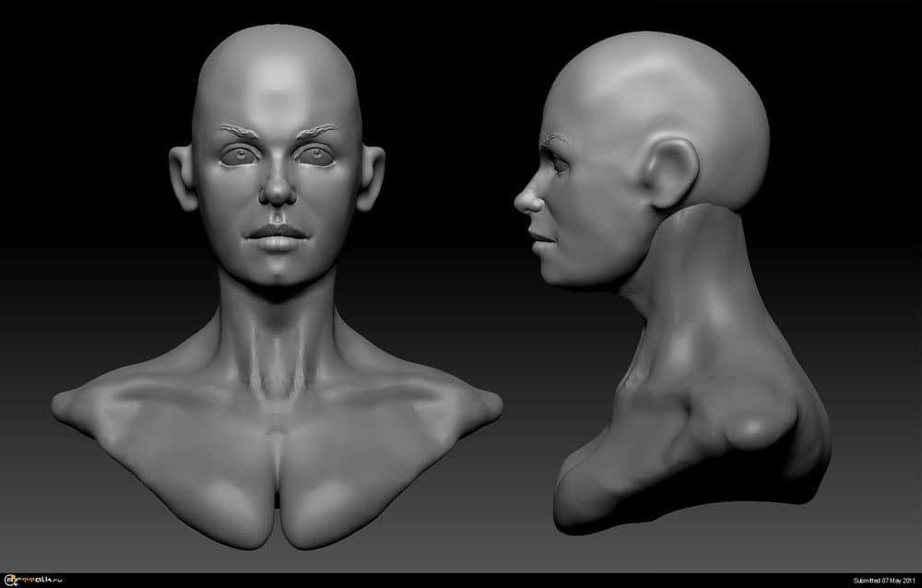Click the 3dtotal.ru watermark logo
This screenshot has height=588, width=922.
pos(34,580)
